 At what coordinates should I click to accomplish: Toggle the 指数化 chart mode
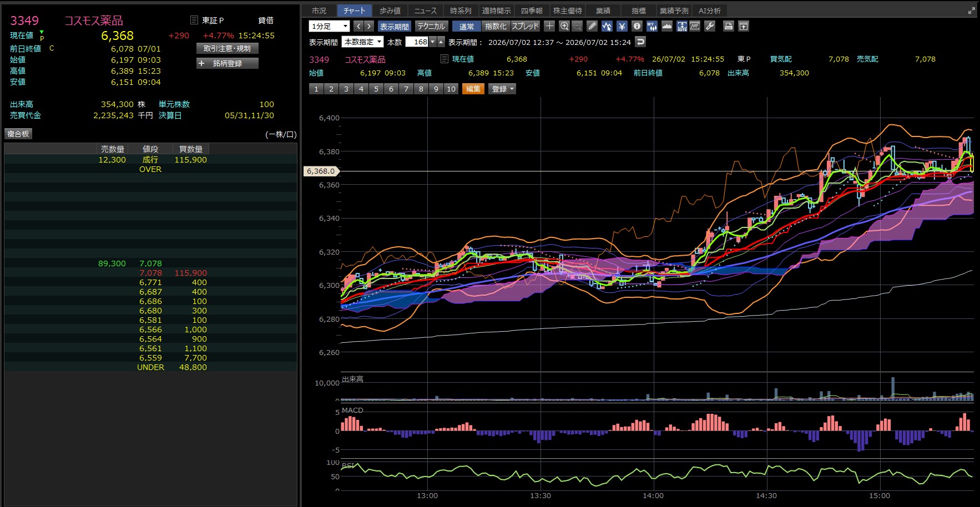click(x=496, y=26)
